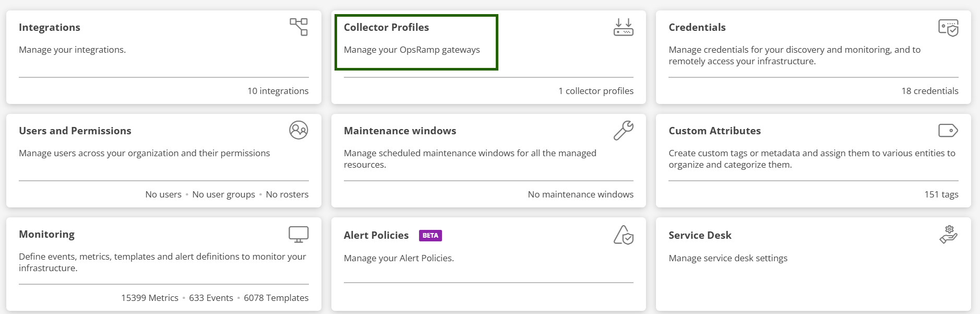Image resolution: width=980 pixels, height=314 pixels.
Task: Click the Service Desk hand-gear icon
Action: pos(948,235)
